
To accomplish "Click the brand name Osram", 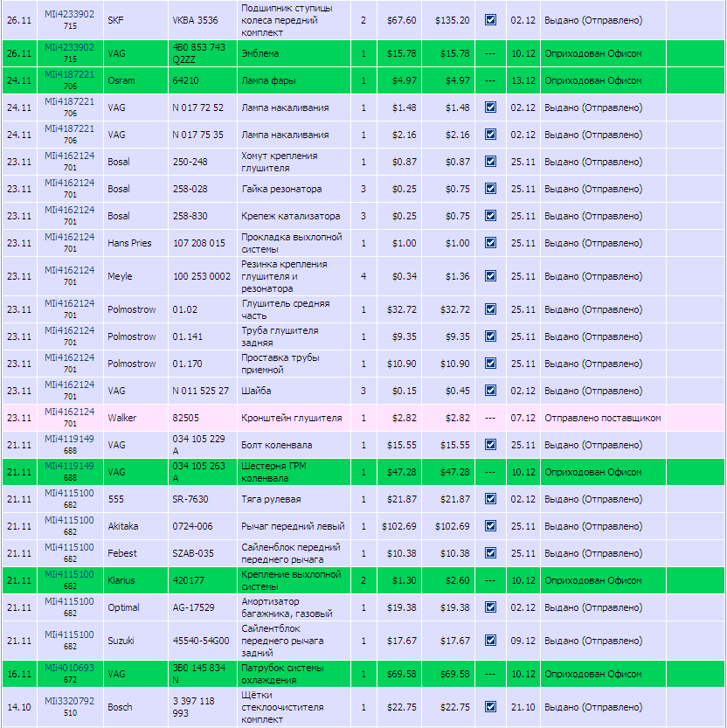I will pos(121,80).
